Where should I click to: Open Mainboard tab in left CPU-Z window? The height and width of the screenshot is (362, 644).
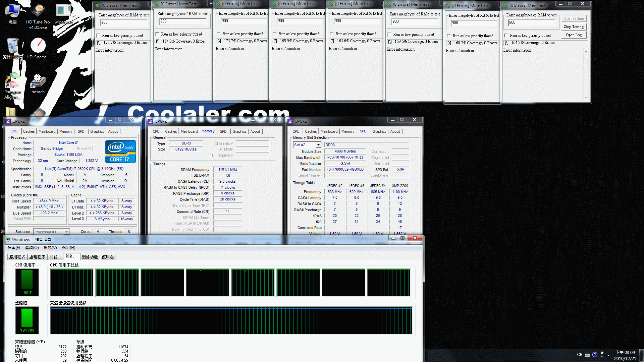tap(47, 131)
